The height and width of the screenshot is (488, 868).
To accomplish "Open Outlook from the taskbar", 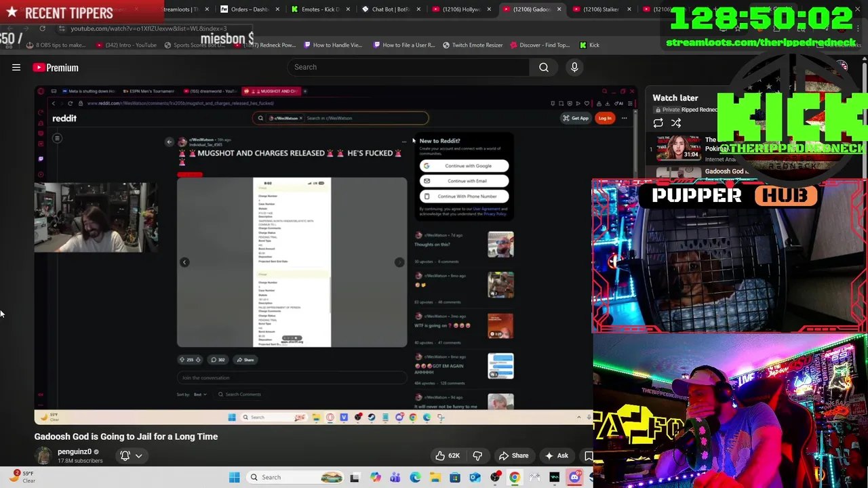I will point(475,477).
